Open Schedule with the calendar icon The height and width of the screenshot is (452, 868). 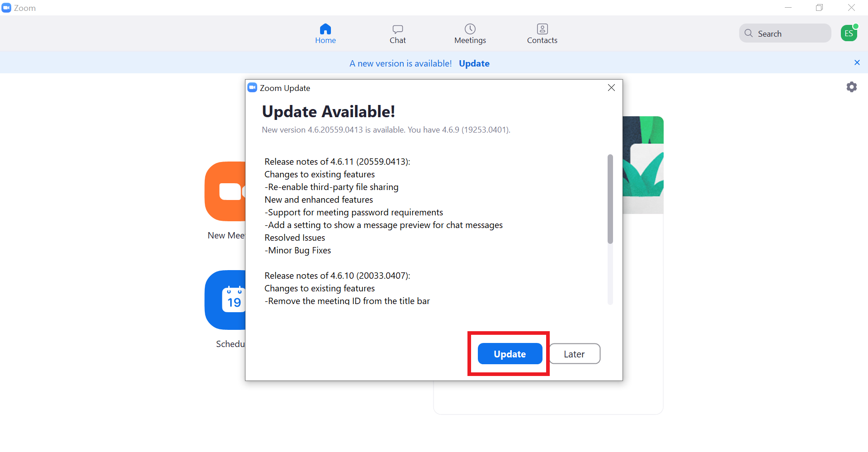pos(225,300)
